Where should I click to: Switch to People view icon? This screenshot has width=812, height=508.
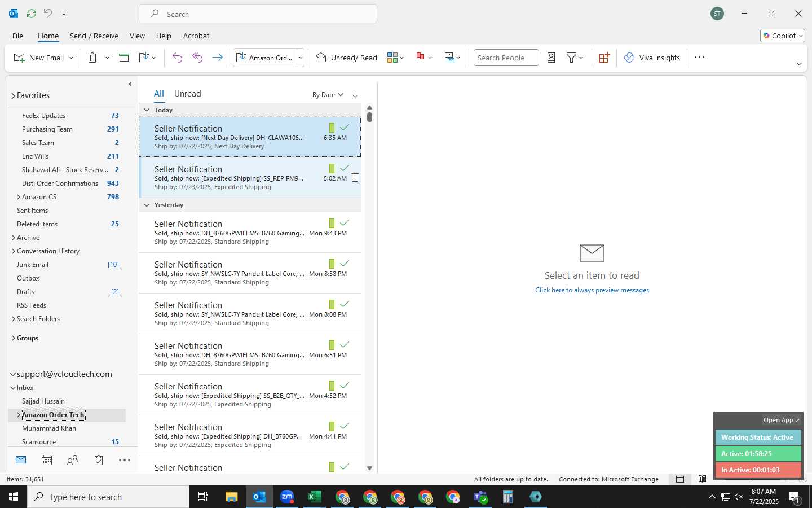pyautogui.click(x=72, y=461)
